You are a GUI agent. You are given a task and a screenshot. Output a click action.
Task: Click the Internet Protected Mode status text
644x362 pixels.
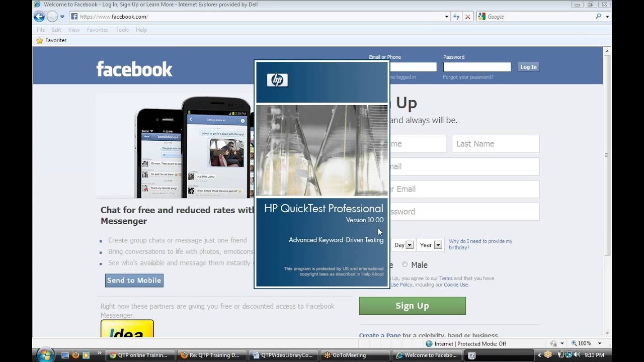pyautogui.click(x=466, y=343)
